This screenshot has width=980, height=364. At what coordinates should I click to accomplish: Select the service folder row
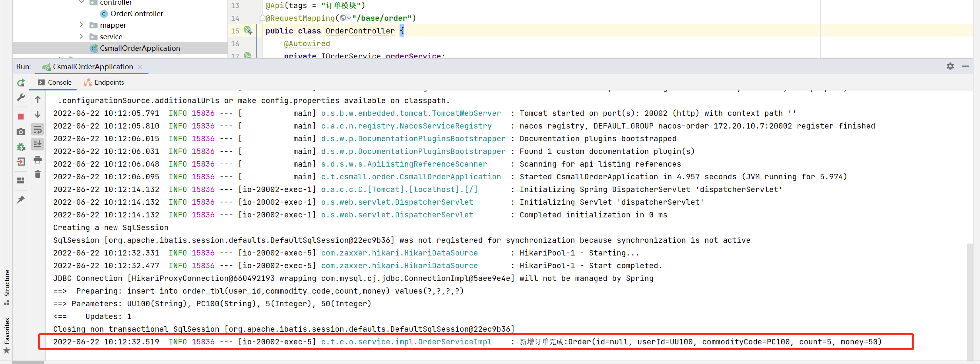[120, 37]
